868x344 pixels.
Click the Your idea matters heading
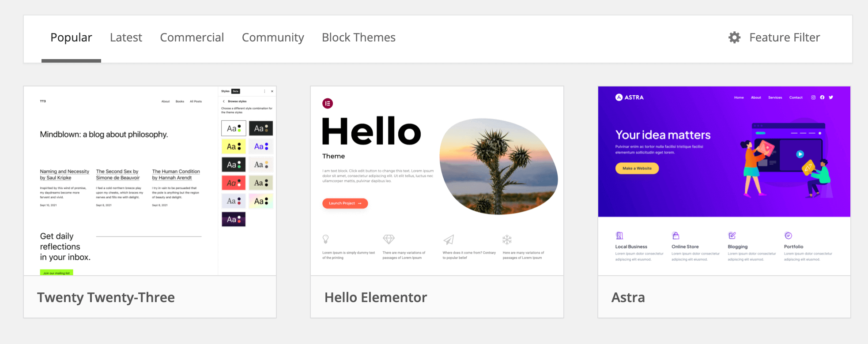[663, 135]
